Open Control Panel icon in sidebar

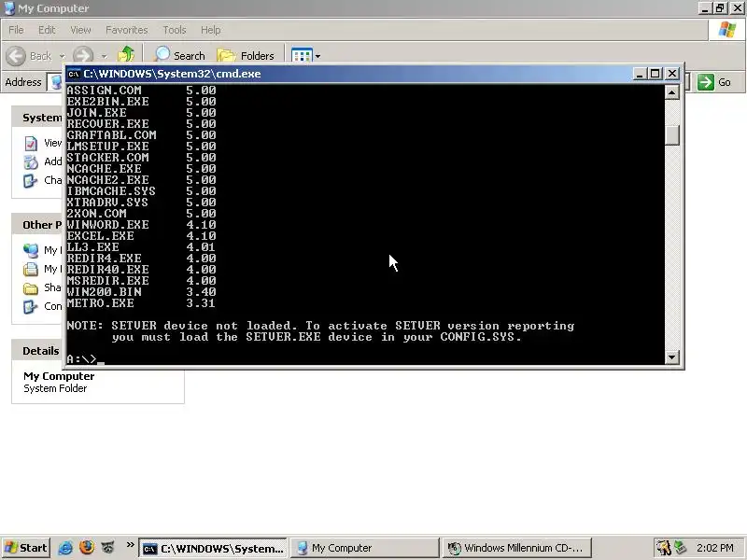[31, 307]
